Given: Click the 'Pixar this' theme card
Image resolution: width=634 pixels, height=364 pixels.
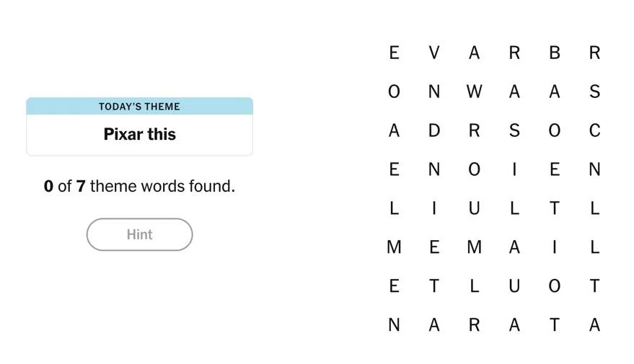Looking at the screenshot, I should (139, 134).
